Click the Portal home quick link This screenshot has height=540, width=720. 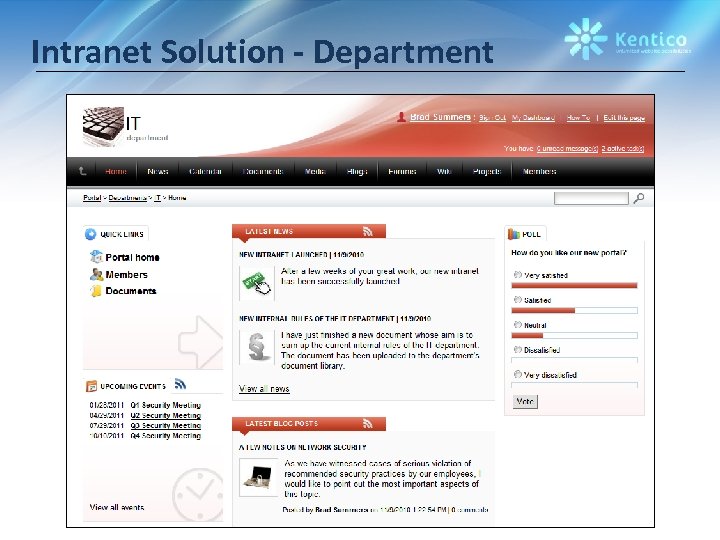point(132,257)
